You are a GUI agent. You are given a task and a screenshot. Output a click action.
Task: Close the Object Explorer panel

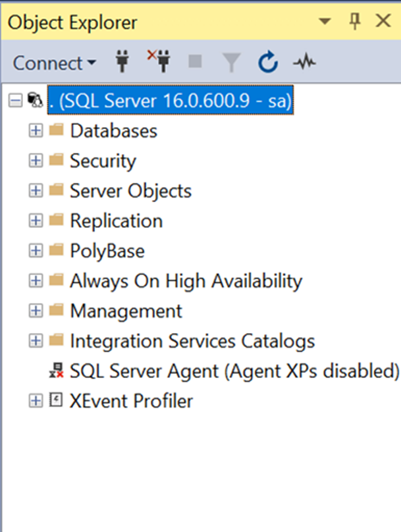383,21
